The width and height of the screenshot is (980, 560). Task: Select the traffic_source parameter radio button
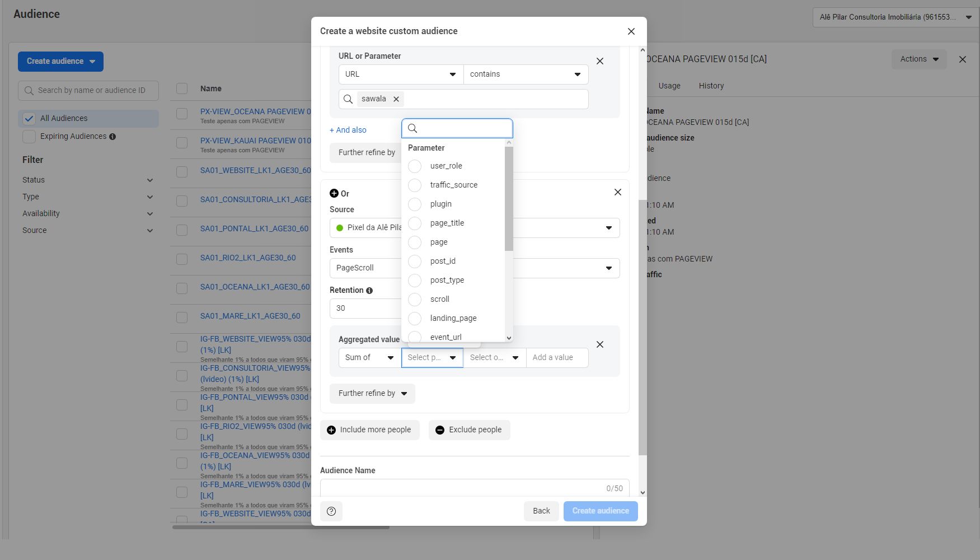(x=415, y=185)
